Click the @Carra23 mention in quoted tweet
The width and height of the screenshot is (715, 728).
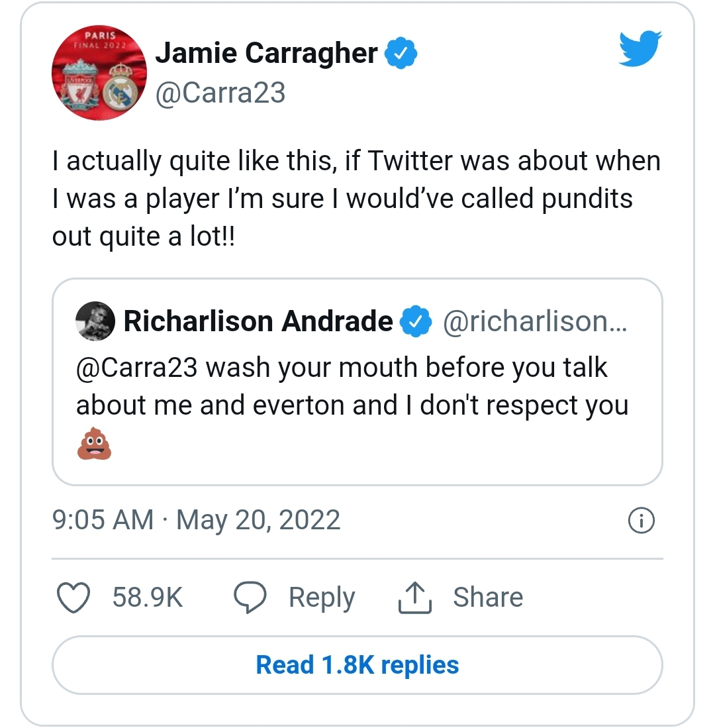click(x=137, y=368)
